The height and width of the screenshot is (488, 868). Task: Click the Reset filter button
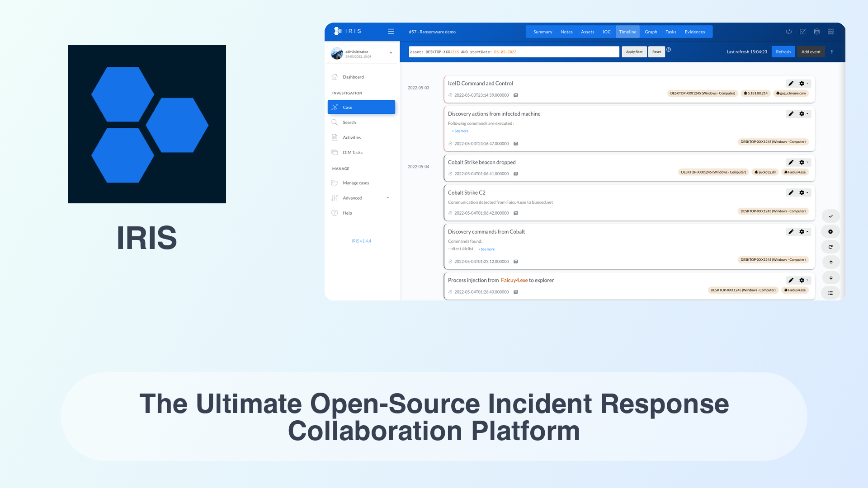tap(656, 51)
